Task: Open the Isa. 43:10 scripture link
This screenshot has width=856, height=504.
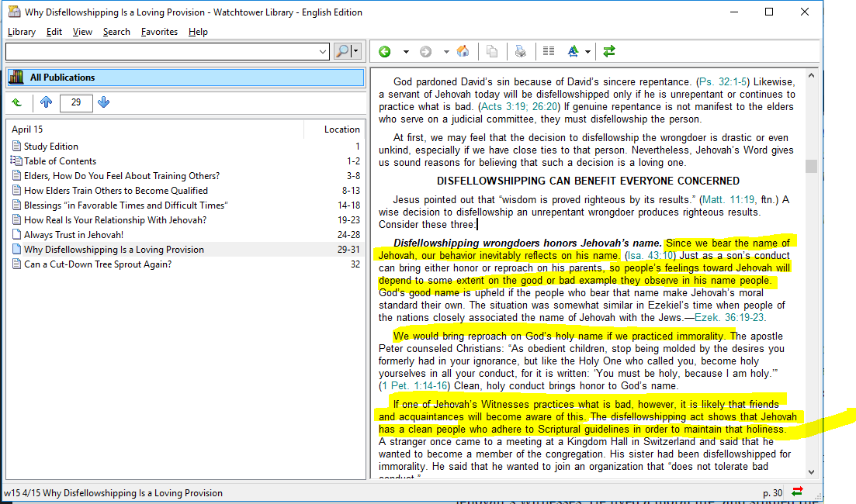Action: point(649,256)
